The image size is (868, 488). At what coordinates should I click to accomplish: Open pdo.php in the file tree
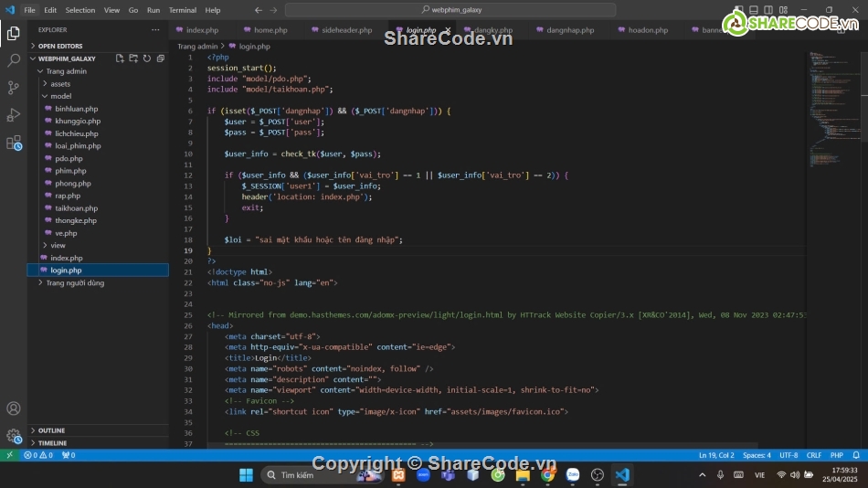(69, 158)
